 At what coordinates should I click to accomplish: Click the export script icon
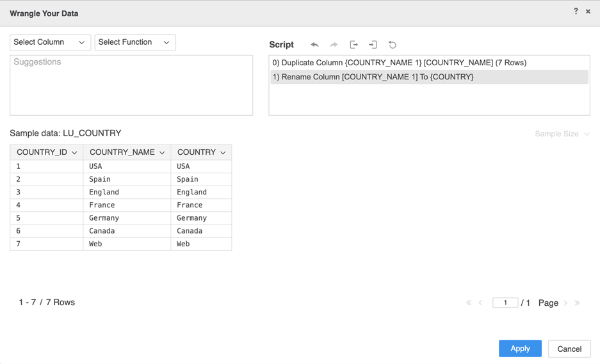click(x=353, y=45)
